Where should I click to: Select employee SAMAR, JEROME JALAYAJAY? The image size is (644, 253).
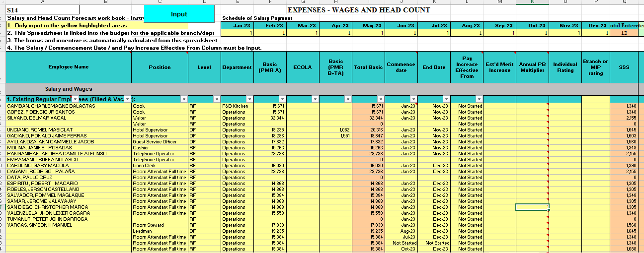click(69, 201)
